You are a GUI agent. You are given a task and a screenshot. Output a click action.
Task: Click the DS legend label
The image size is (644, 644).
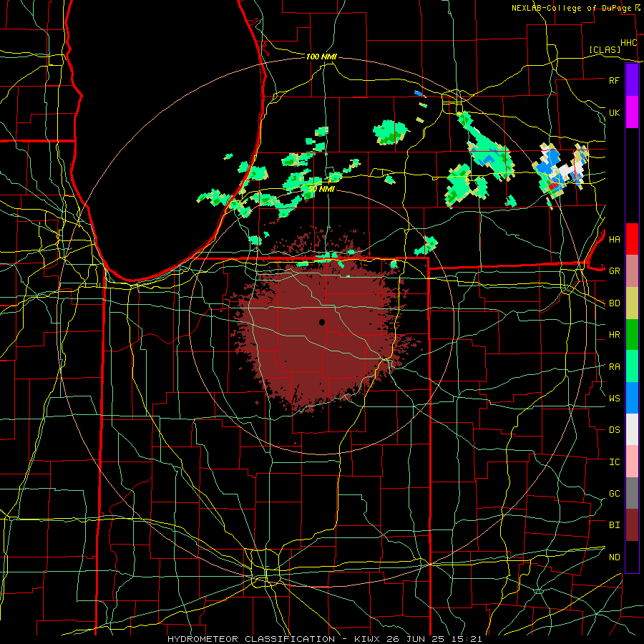614,429
